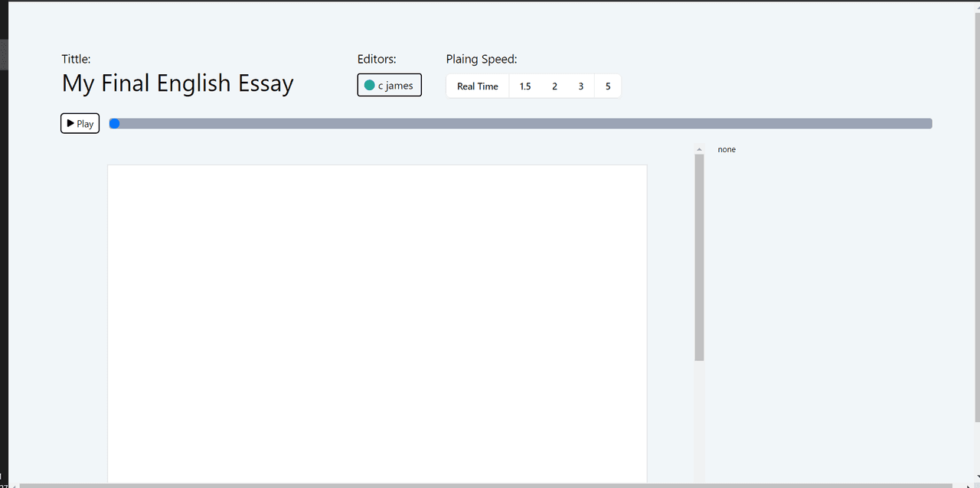Choose the 1.5 playing speed
Viewport: 980px width, 488px height.
525,86
